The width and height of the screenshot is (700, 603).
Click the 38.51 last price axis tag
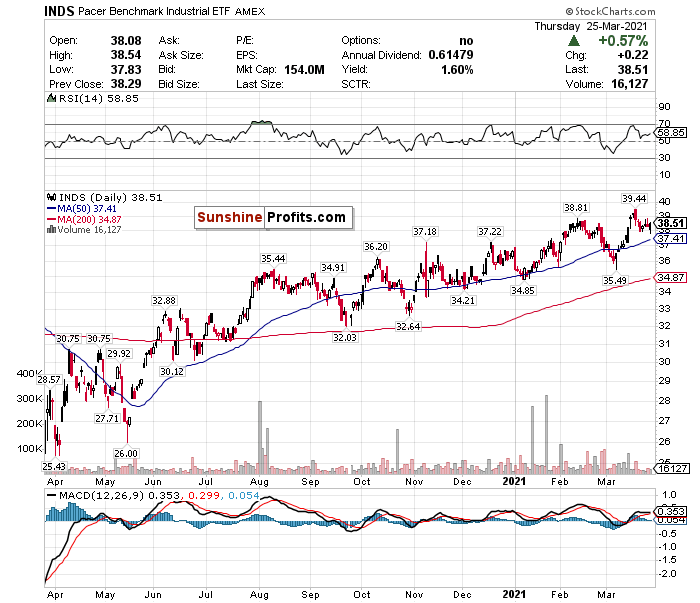pyautogui.click(x=670, y=223)
